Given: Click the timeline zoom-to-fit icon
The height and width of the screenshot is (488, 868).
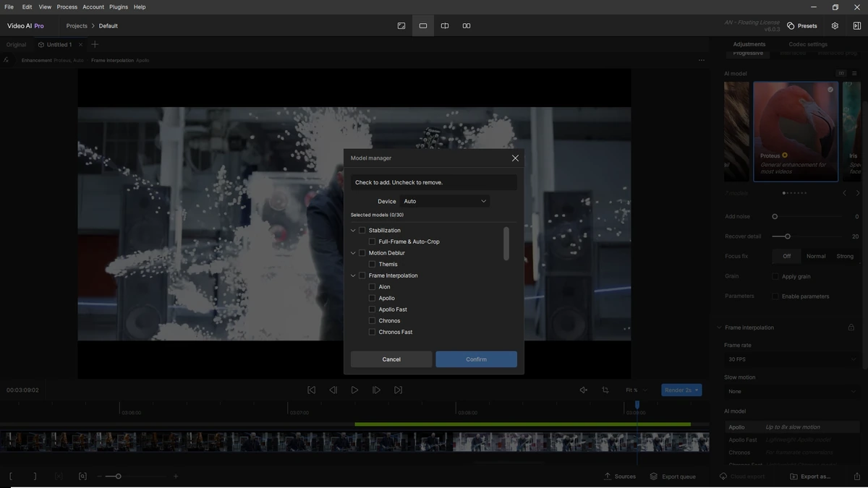Looking at the screenshot, I should 82,476.
